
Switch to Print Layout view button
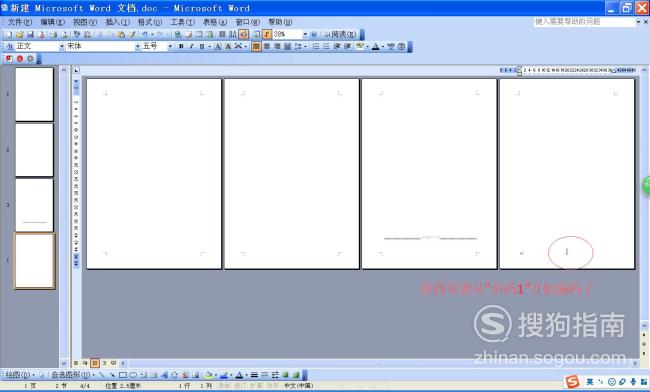[x=95, y=363]
